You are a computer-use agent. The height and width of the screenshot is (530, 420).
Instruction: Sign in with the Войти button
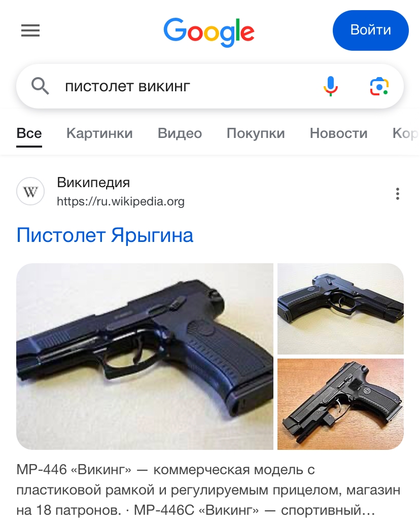[371, 30]
